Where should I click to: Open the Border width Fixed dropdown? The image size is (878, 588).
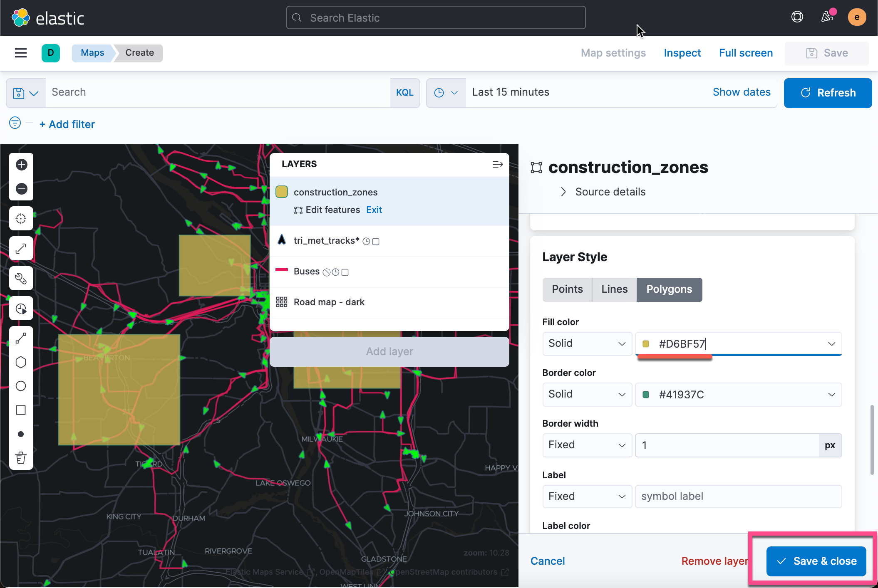click(587, 445)
